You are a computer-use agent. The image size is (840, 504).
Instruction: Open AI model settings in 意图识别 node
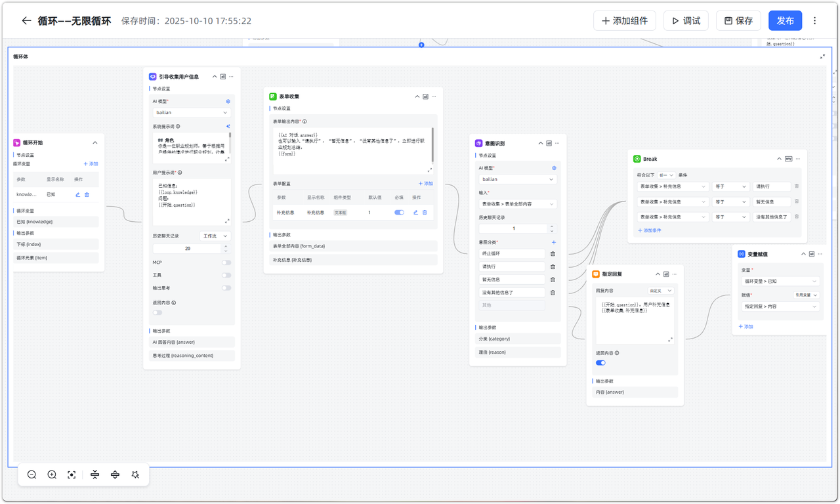click(x=554, y=168)
